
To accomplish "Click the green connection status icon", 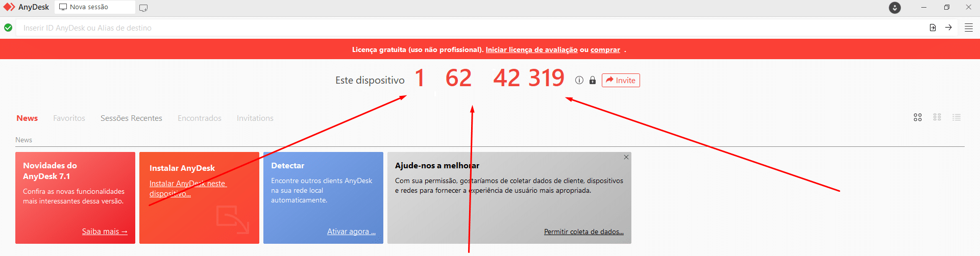I will click(x=8, y=28).
